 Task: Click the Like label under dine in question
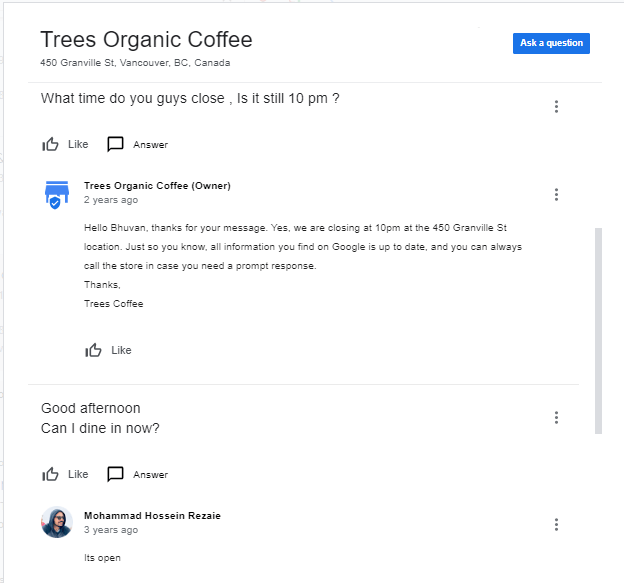[78, 474]
